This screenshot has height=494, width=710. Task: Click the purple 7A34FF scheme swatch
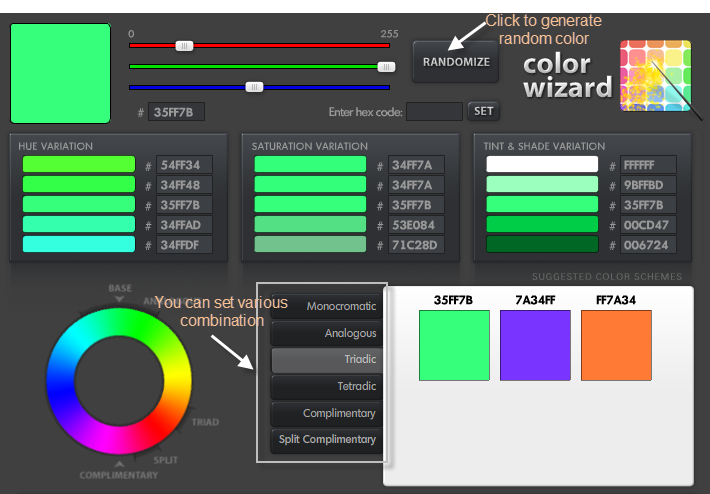pyautogui.click(x=535, y=345)
